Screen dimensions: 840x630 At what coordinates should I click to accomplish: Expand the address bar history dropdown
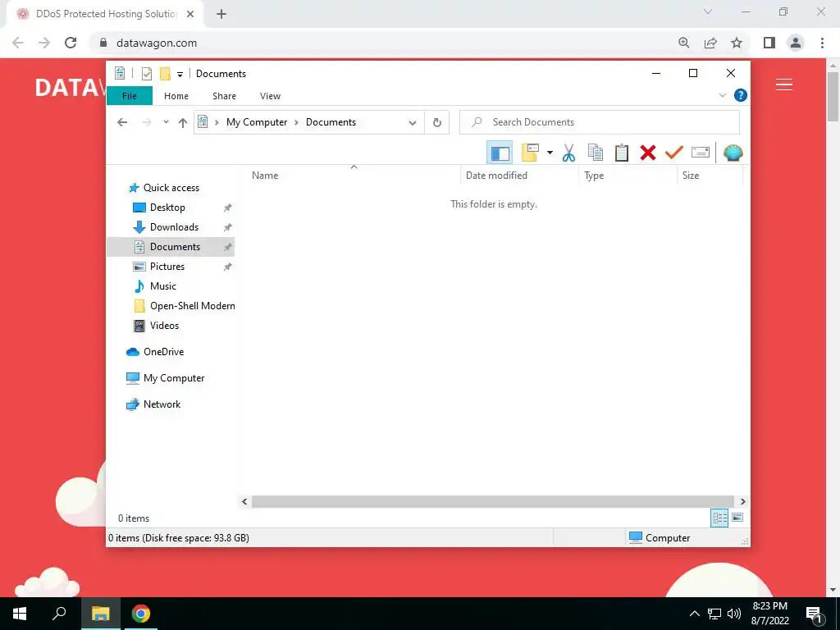412,123
